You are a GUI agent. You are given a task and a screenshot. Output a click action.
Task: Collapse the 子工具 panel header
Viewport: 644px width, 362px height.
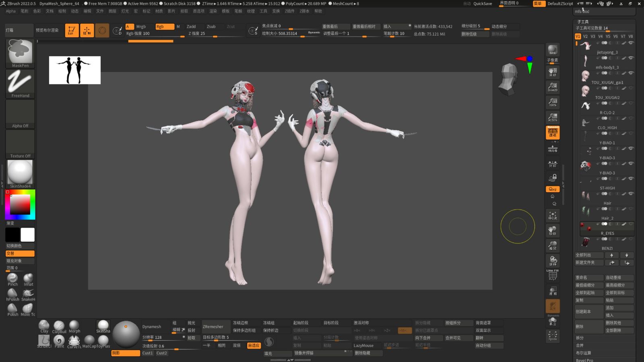tap(583, 22)
